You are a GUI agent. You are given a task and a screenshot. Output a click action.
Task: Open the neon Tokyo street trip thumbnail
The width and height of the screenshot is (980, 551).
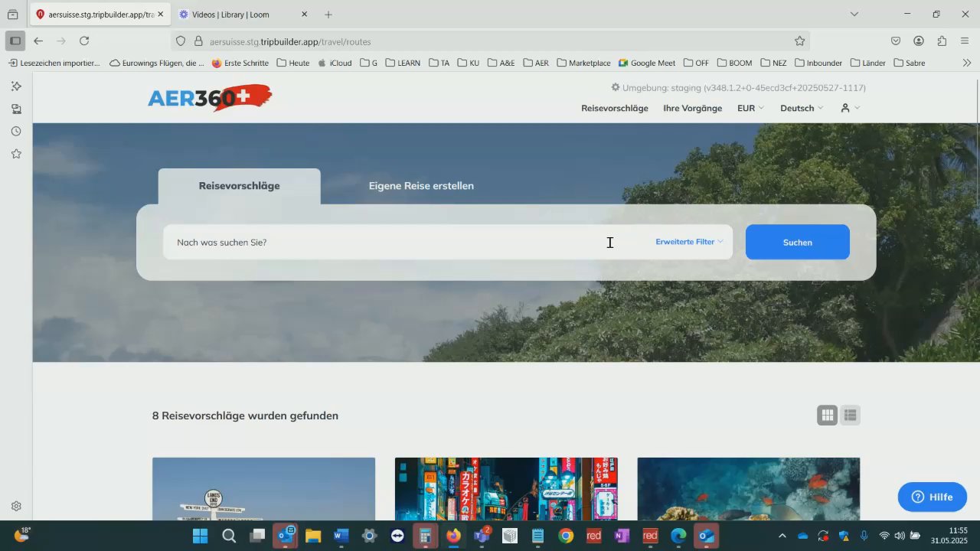click(506, 489)
